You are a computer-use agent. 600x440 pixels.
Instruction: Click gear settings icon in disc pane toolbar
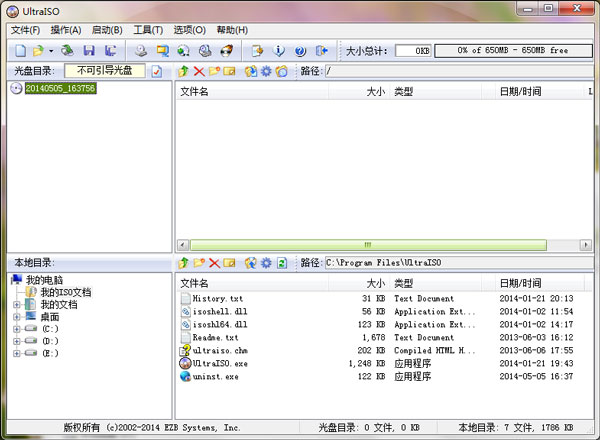(266, 72)
